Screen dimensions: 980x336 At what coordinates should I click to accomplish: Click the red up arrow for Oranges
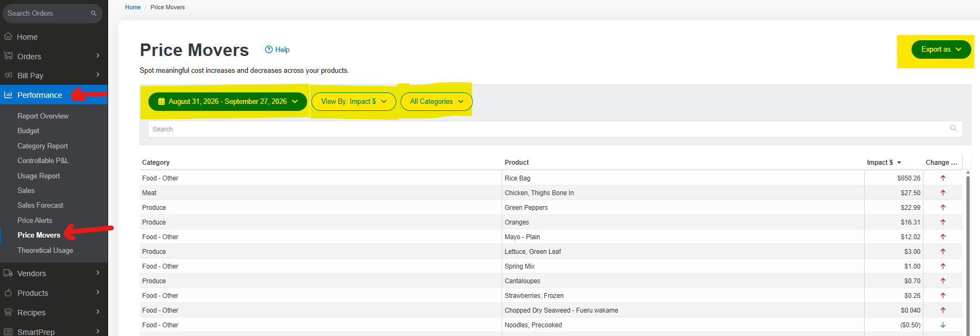coord(943,222)
